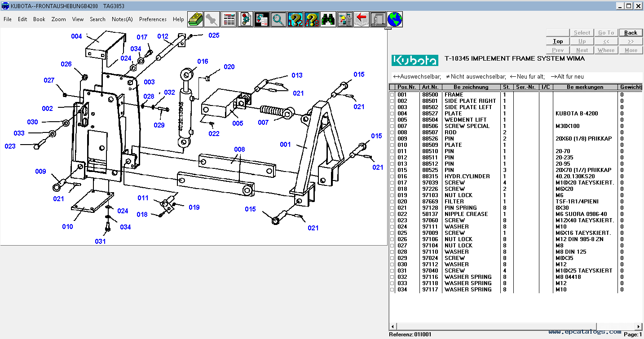Image resolution: width=644 pixels, height=339 pixels.
Task: Activate the magnifier zoom tool
Action: click(278, 19)
